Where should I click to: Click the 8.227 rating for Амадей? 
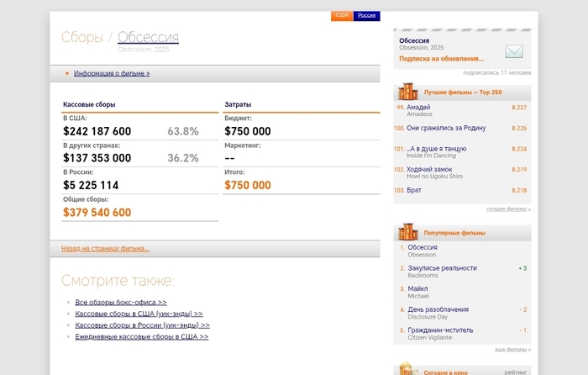pos(519,108)
